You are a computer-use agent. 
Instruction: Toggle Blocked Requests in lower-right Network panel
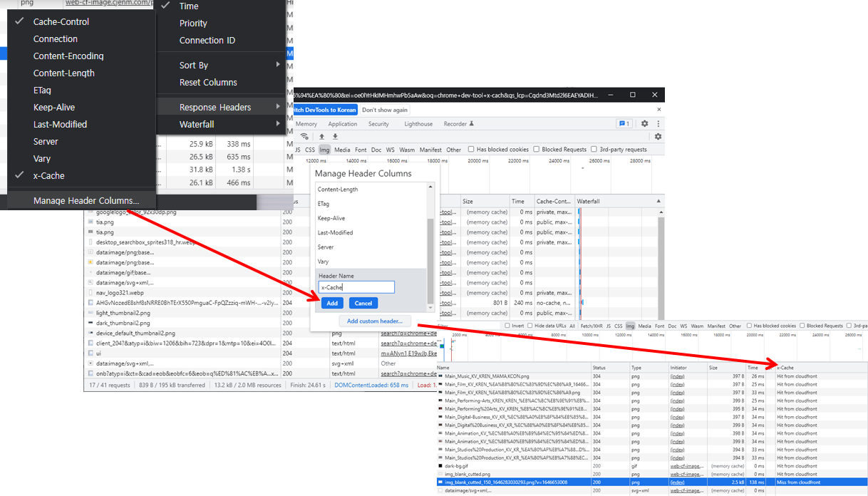tap(803, 326)
